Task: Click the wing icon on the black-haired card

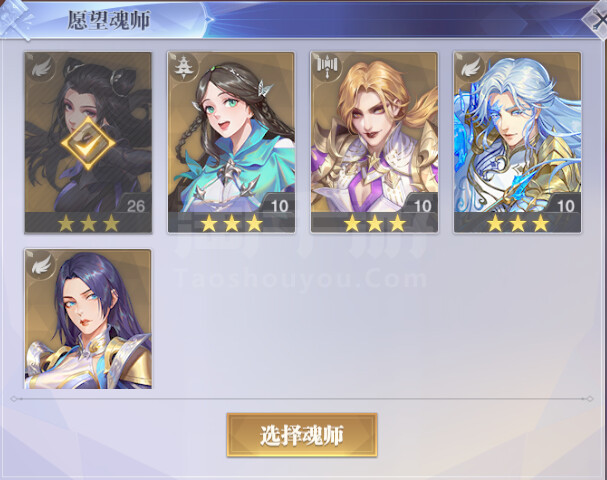Action: click(x=42, y=69)
